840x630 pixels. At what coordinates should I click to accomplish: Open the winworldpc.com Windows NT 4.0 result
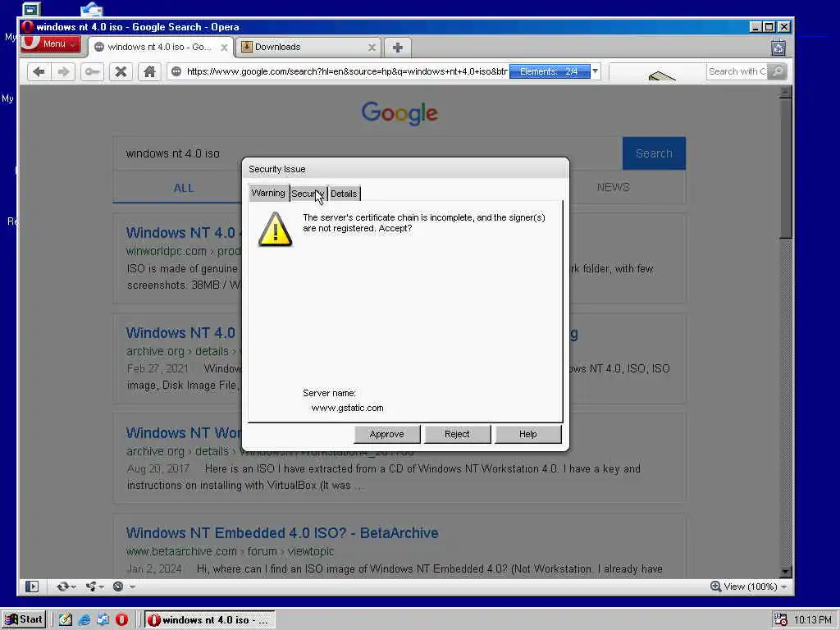pos(184,233)
